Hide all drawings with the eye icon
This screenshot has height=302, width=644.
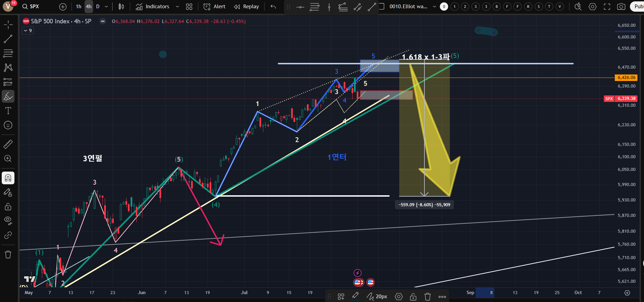point(8,220)
